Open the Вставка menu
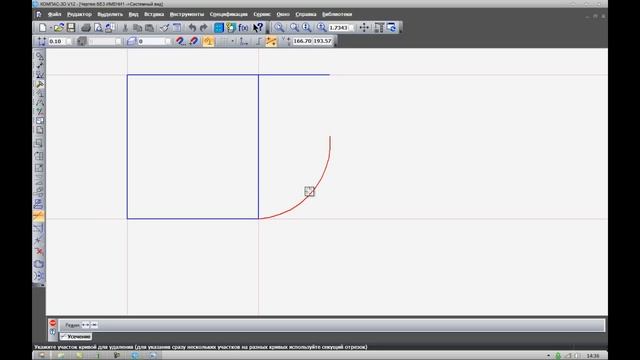This screenshot has width=640, height=360. click(x=154, y=14)
